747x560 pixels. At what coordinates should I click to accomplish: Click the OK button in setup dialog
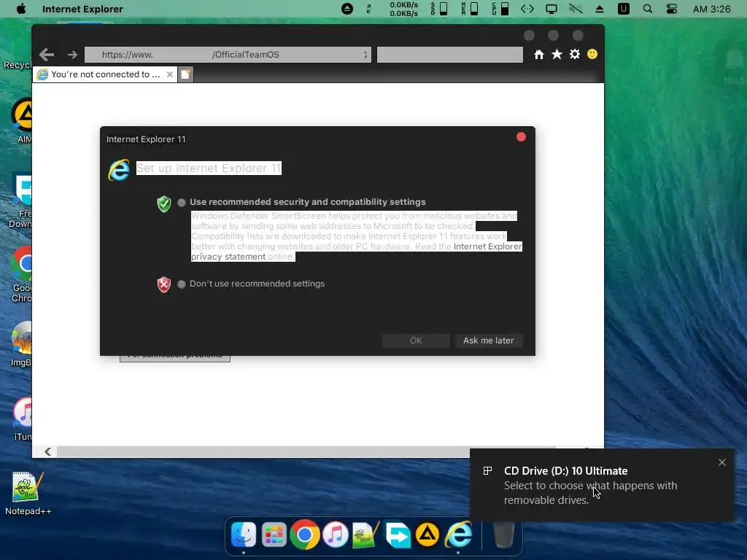[x=416, y=341]
